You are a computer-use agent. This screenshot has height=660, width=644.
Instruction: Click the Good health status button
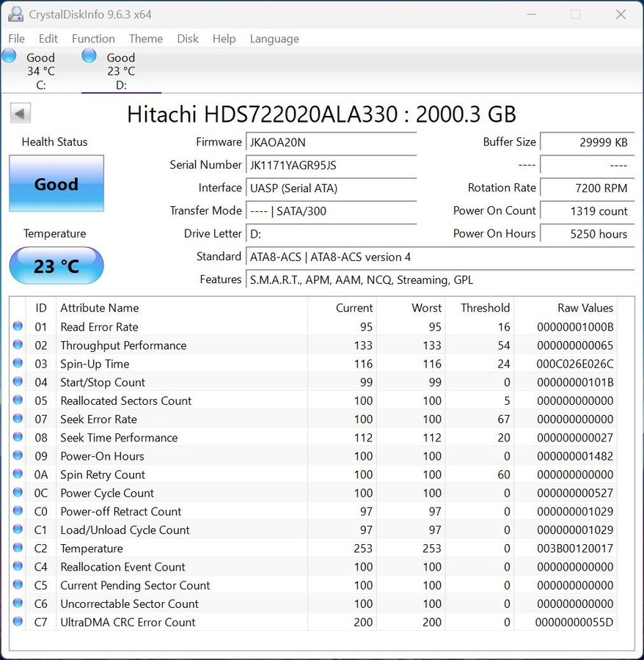56,184
